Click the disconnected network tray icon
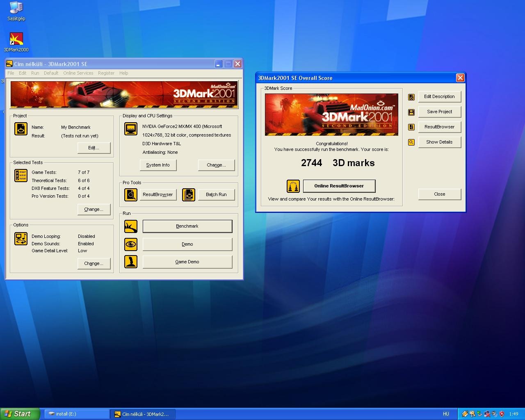Screen dimensions: 525x420 (487, 414)
